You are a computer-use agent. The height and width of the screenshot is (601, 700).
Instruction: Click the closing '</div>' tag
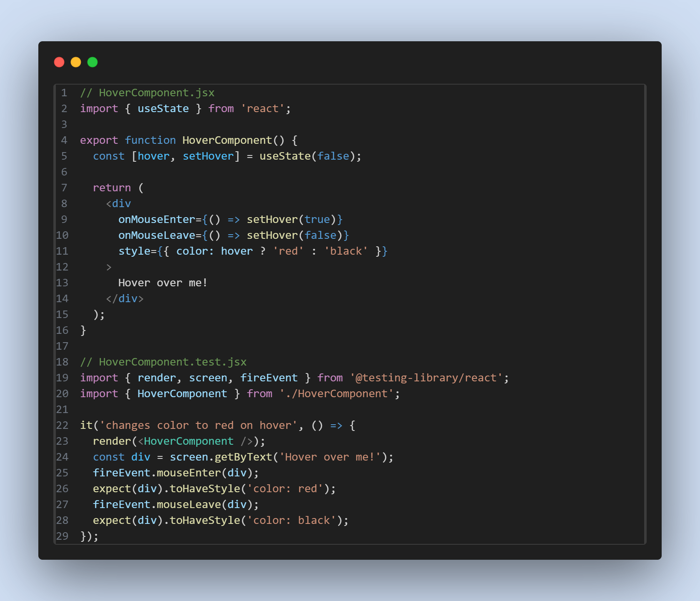click(125, 298)
